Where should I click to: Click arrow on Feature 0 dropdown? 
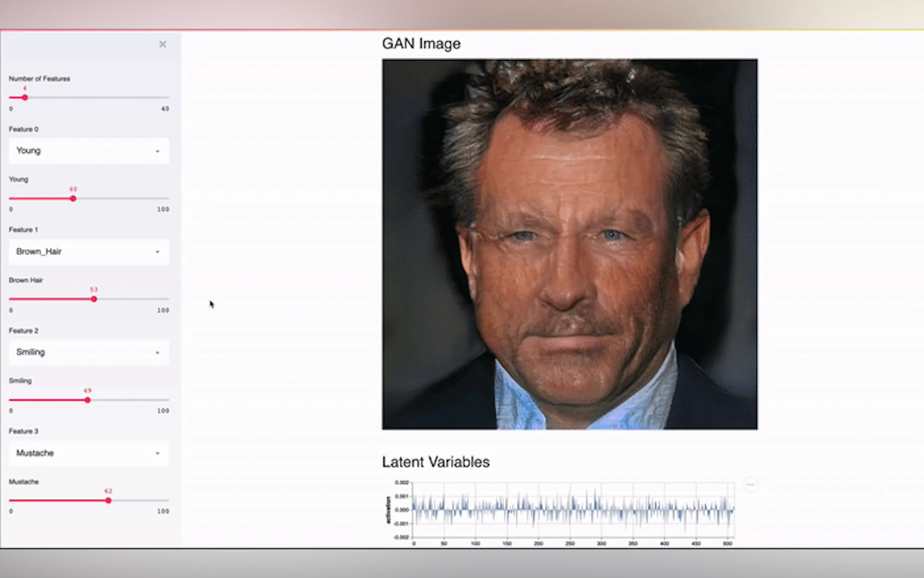tap(158, 151)
